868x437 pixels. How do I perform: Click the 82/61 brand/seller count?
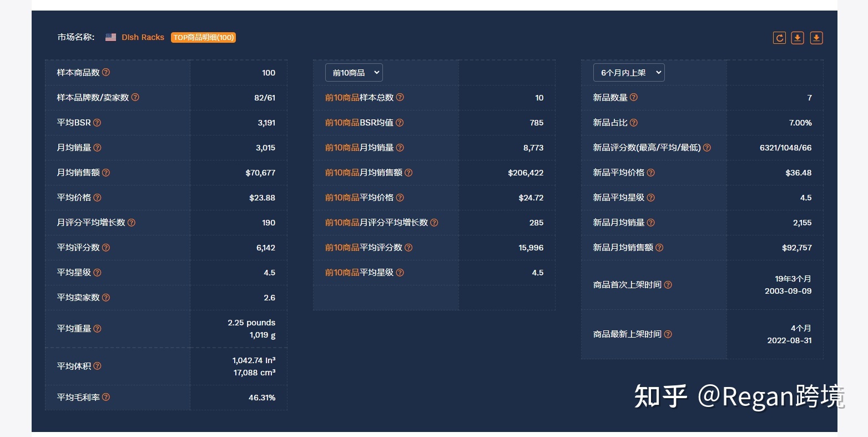point(265,98)
